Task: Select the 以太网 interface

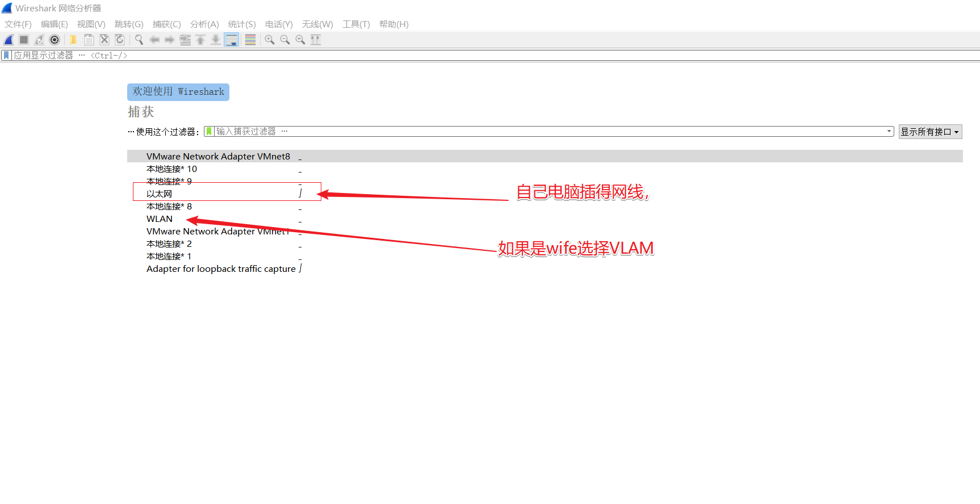Action: pyautogui.click(x=545, y=194)
